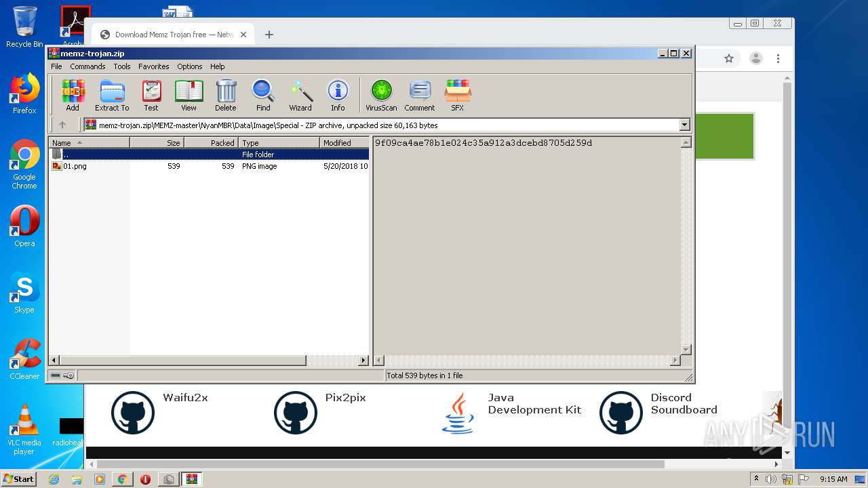The width and height of the screenshot is (868, 488).
Task: Open the Options menu
Action: click(x=190, y=66)
